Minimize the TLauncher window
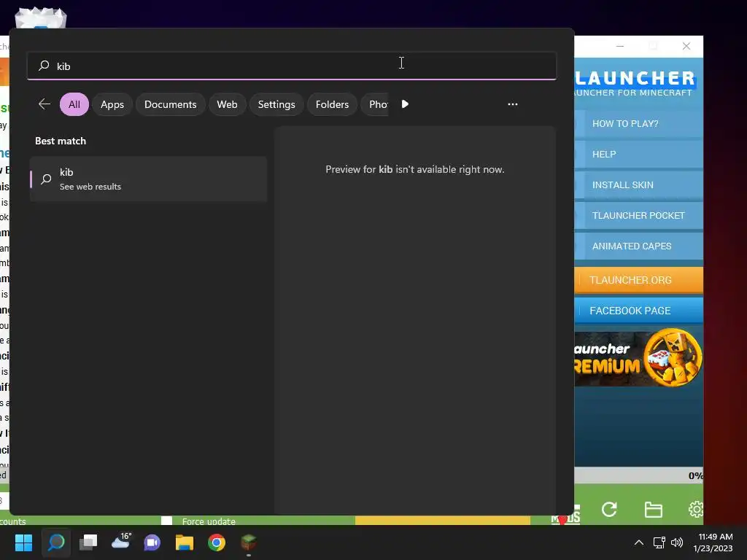This screenshot has height=560, width=747. pos(620,46)
